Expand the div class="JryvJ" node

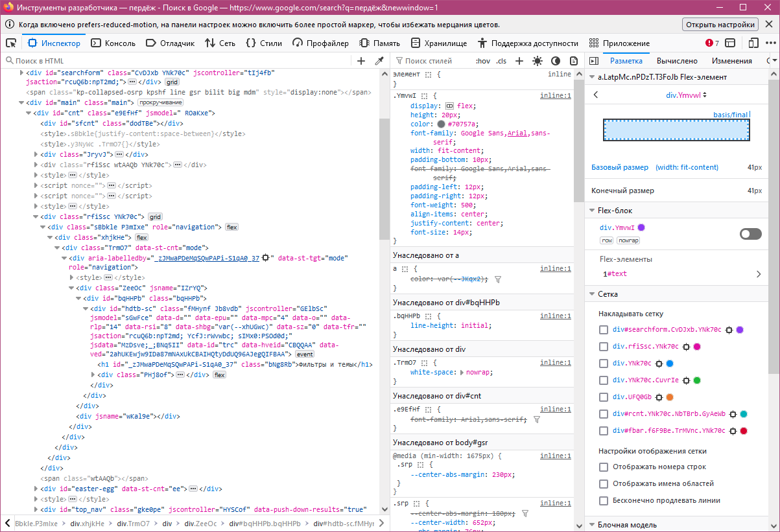click(36, 155)
